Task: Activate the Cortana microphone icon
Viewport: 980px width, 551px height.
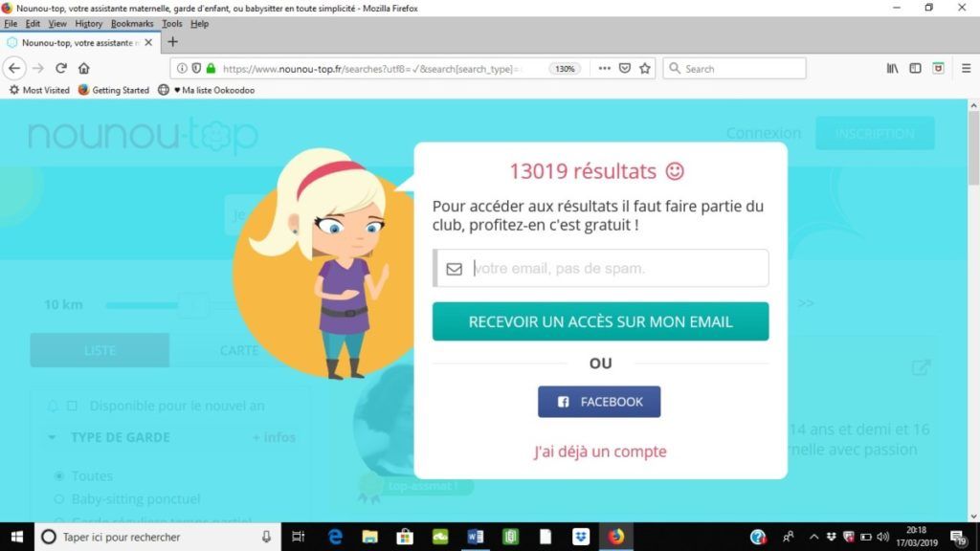Action: point(266,537)
